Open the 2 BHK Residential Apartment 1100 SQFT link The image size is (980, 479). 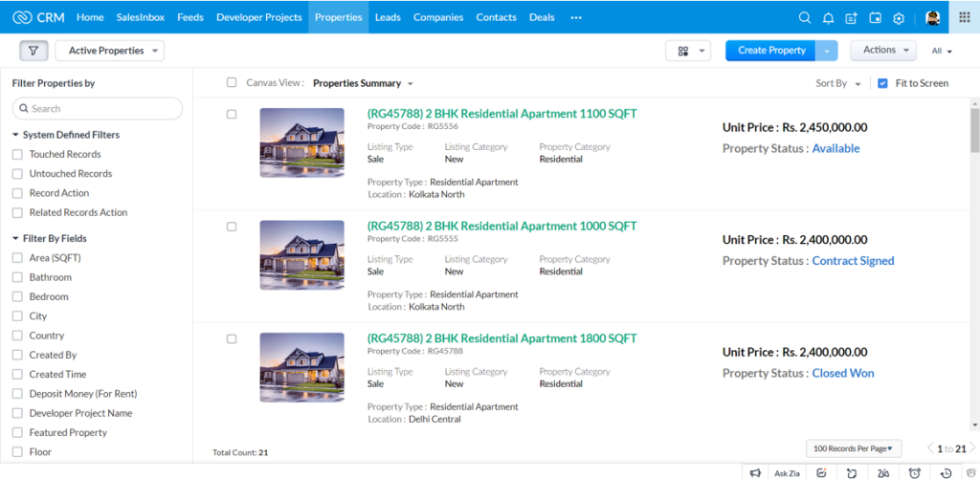[x=501, y=114]
